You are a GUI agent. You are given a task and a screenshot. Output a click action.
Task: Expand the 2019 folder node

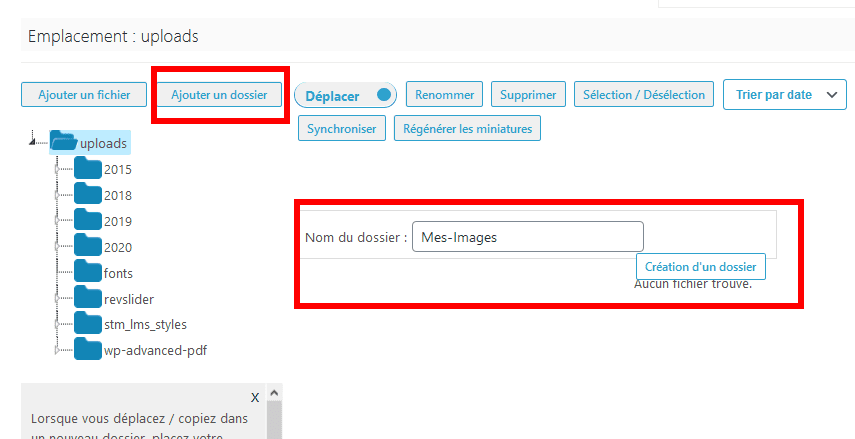[x=57, y=221]
